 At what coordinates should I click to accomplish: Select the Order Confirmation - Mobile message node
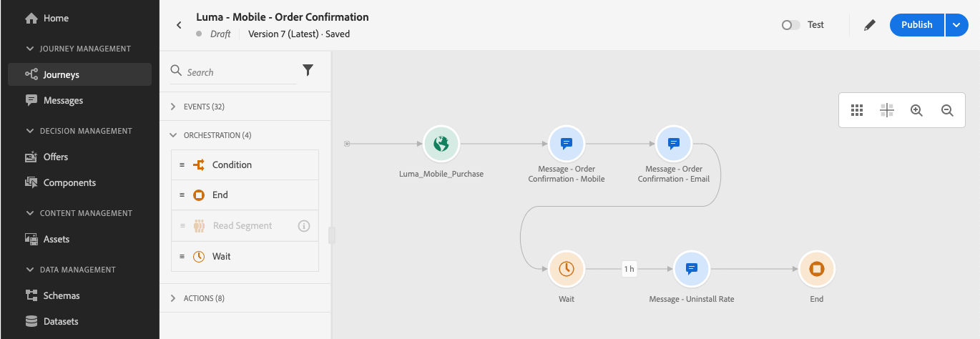(567, 144)
